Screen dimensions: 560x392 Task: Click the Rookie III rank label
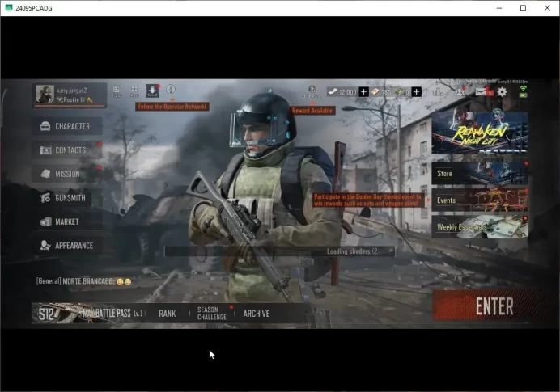(74, 100)
